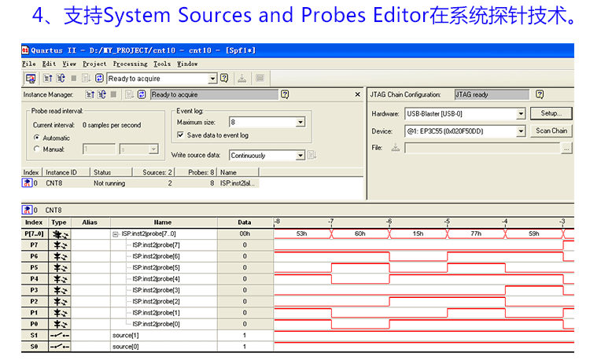Toggle source[0] data value
The image size is (590, 364).
[245, 347]
